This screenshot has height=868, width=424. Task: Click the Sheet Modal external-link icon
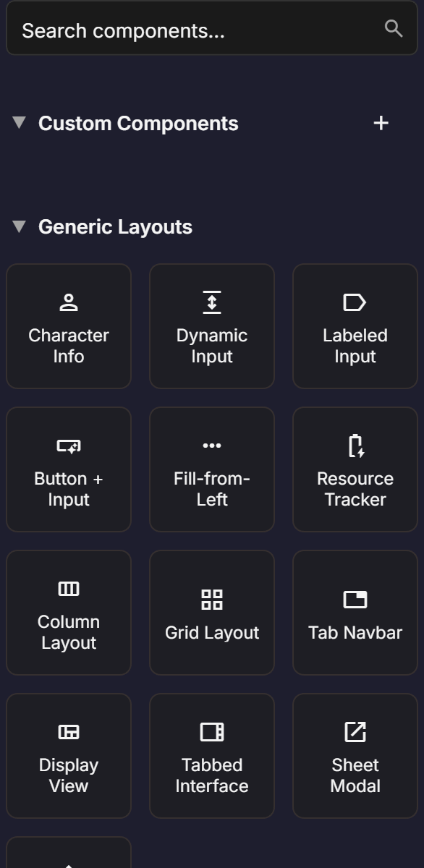tap(355, 731)
